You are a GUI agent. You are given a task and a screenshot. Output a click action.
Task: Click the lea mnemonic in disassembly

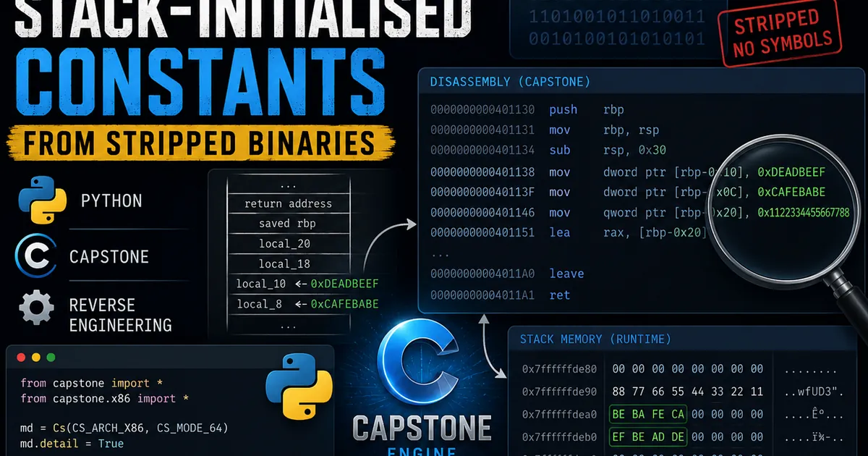pyautogui.click(x=560, y=232)
